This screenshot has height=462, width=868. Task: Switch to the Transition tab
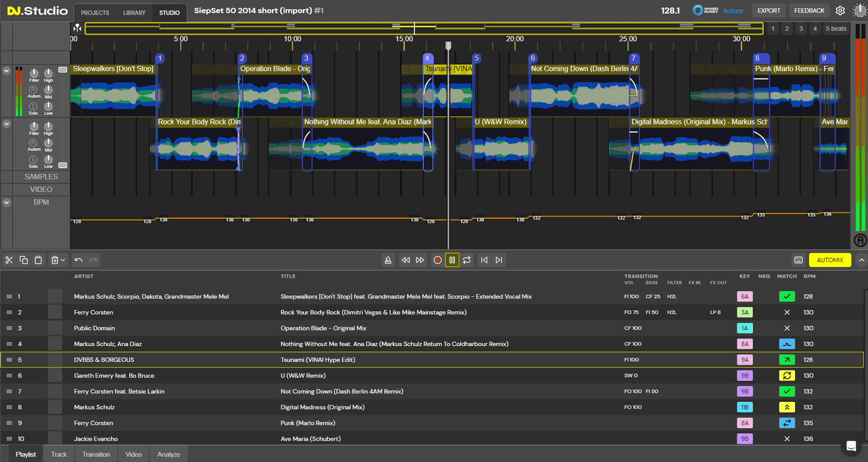96,454
